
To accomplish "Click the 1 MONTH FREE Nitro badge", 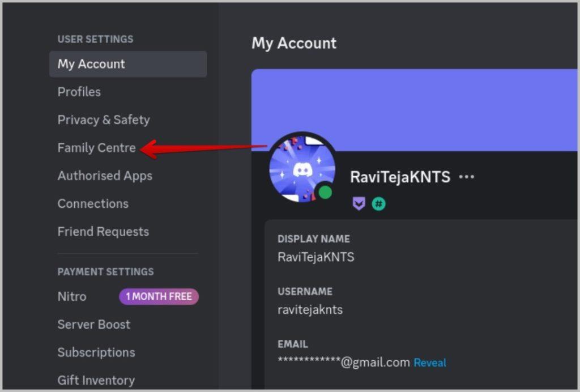I will pos(159,297).
